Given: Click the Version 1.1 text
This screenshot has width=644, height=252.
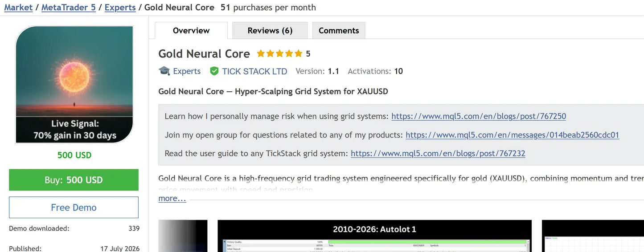Looking at the screenshot, I should pos(317,71).
